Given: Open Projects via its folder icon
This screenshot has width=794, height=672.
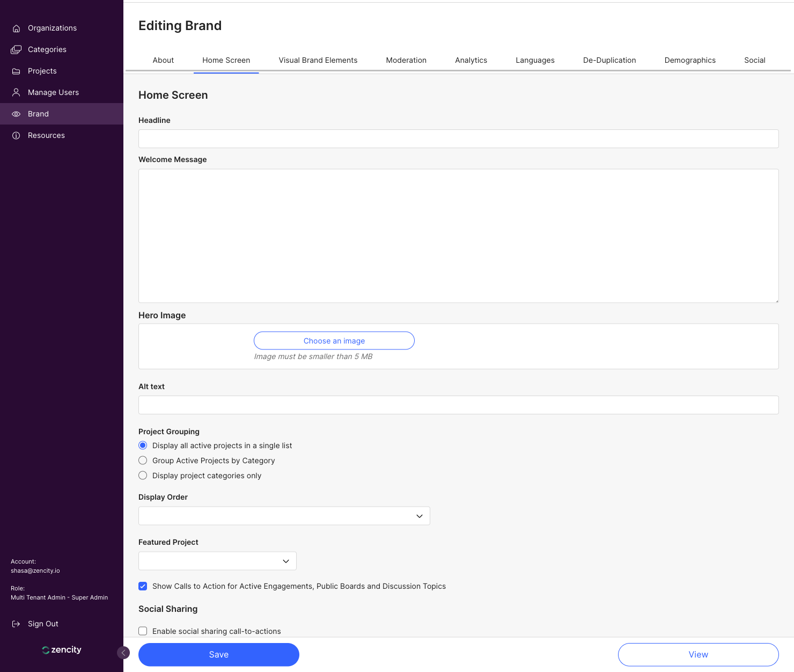Looking at the screenshot, I should 16,71.
